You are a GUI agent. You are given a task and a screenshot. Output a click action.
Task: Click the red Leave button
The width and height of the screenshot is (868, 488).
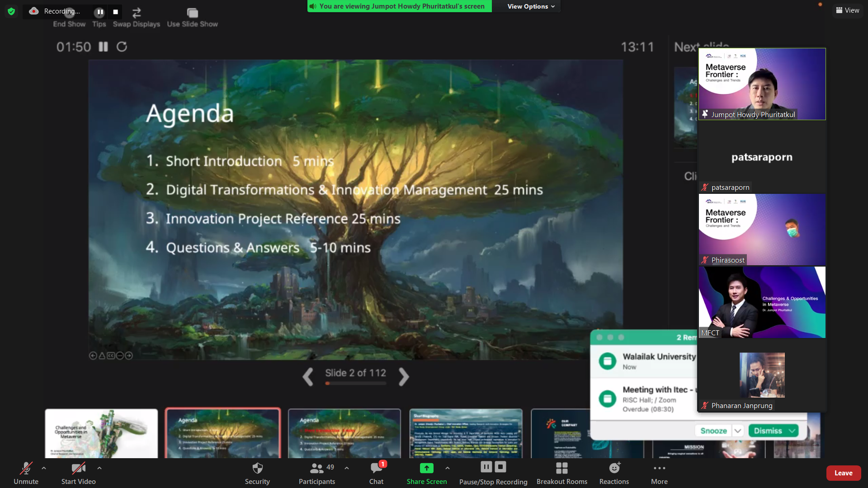[844, 473]
